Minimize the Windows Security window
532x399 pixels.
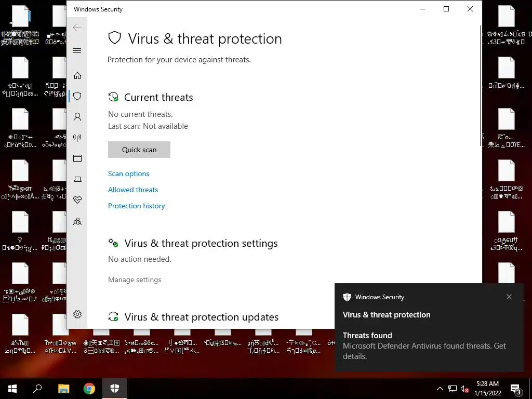tap(422, 9)
